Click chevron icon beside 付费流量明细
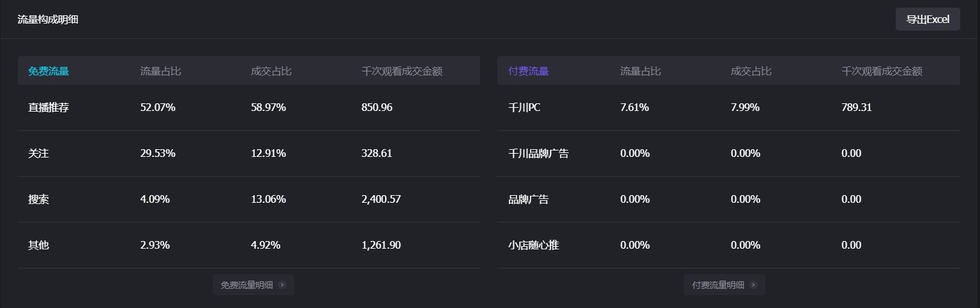This screenshot has height=308, width=980. [753, 285]
